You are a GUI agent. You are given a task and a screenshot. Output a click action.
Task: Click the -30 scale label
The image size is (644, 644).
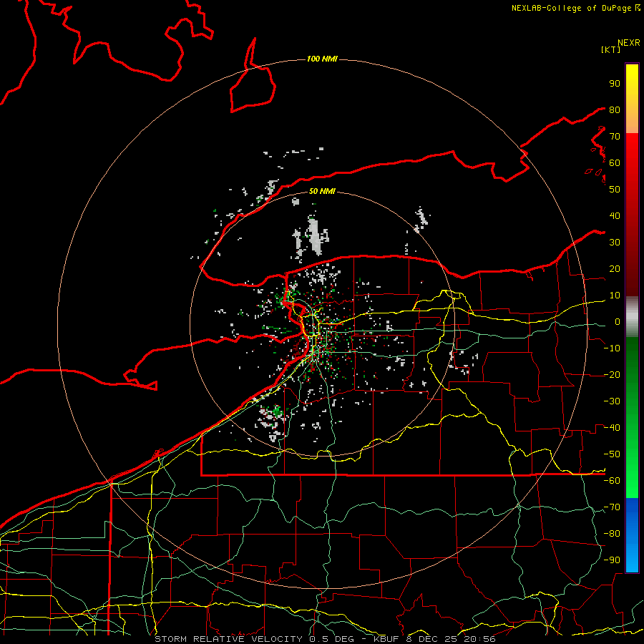612,401
